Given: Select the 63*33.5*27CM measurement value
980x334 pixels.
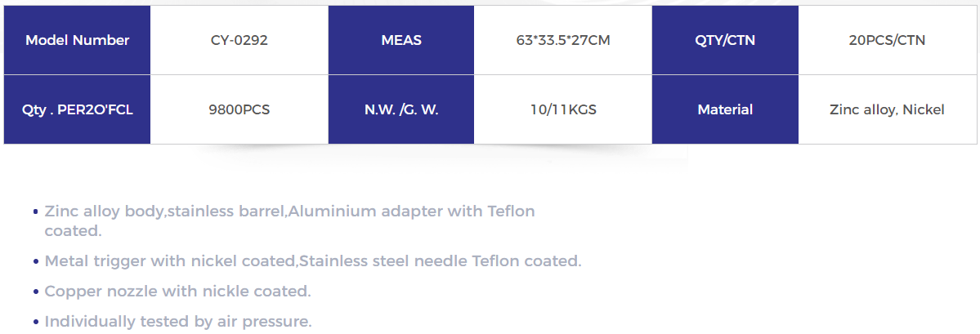Looking at the screenshot, I should [563, 40].
